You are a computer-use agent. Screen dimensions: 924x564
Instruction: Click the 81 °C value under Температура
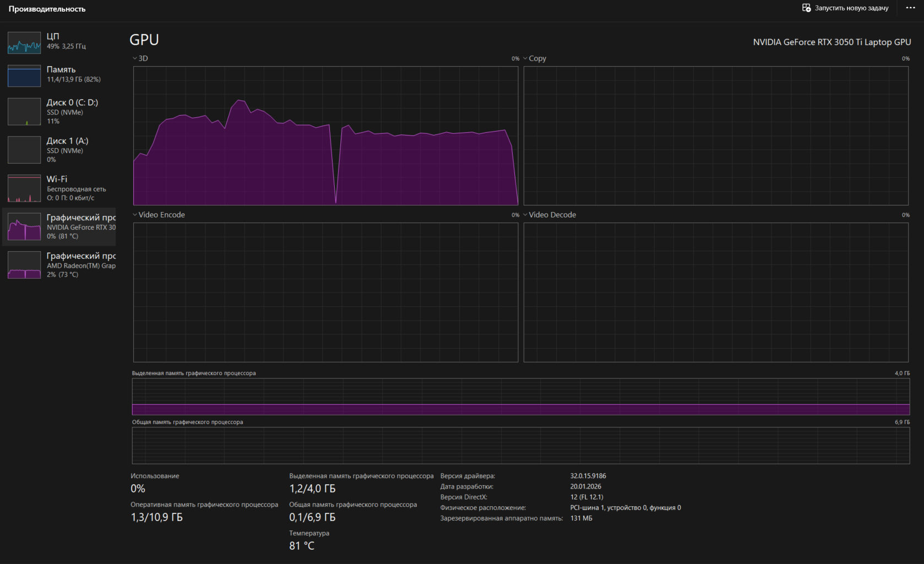302,546
